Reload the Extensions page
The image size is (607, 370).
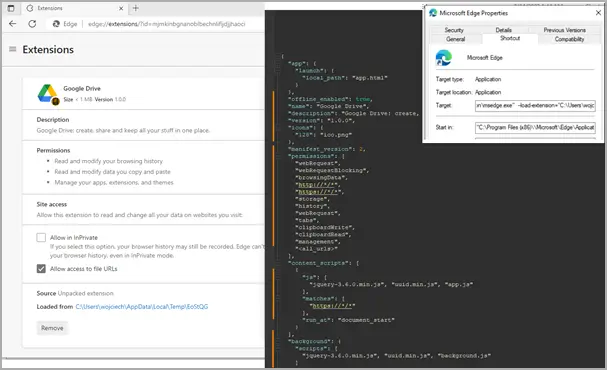pyautogui.click(x=32, y=24)
